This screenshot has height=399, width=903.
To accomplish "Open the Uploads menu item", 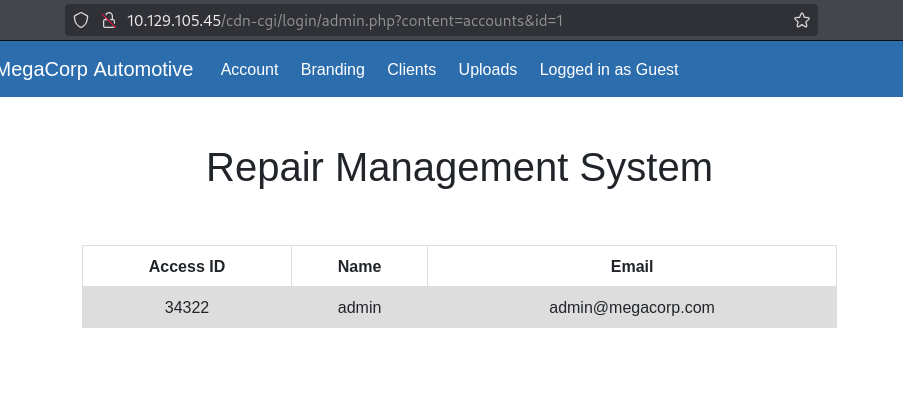I will tap(487, 69).
